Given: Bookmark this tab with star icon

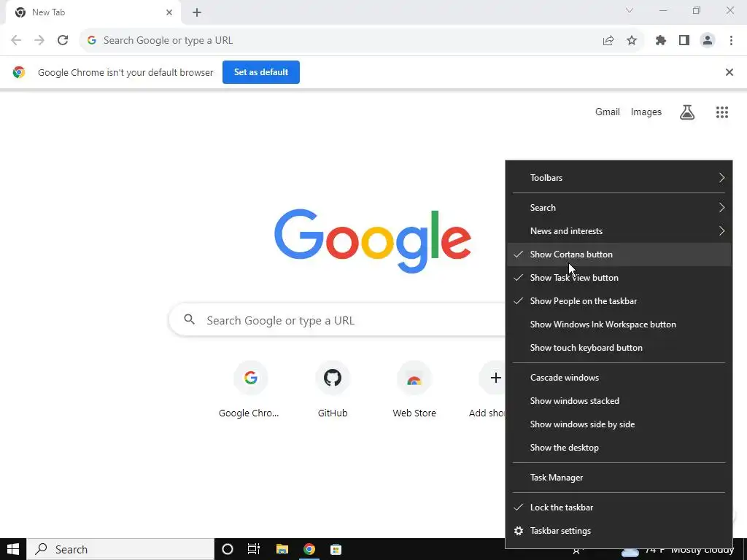Looking at the screenshot, I should [x=632, y=41].
